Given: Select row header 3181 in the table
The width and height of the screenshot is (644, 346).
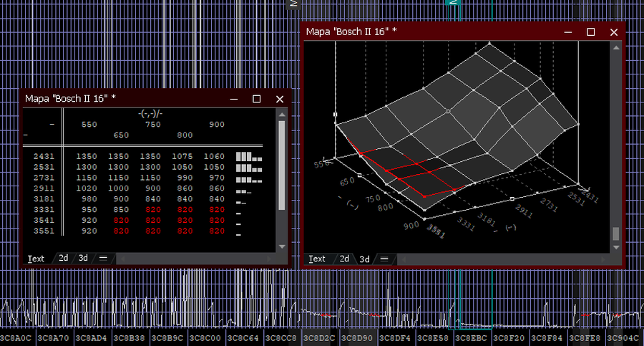Looking at the screenshot, I should tap(44, 199).
